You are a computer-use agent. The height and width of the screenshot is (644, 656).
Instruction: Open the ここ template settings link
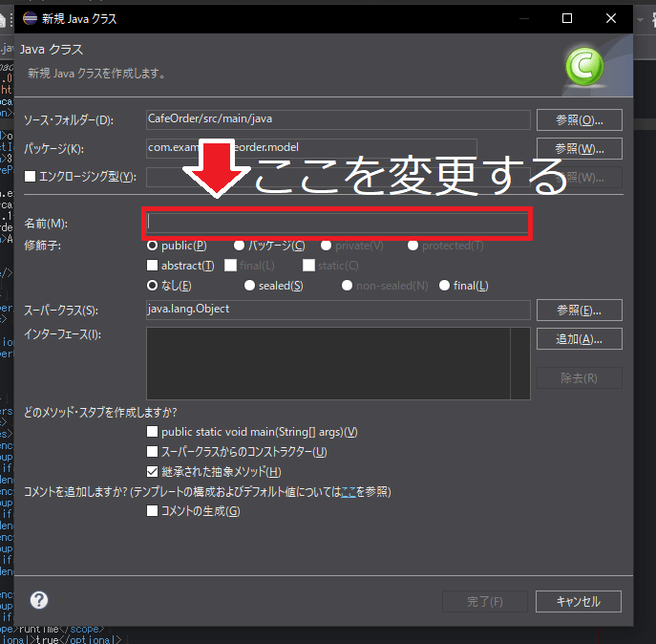click(x=349, y=492)
